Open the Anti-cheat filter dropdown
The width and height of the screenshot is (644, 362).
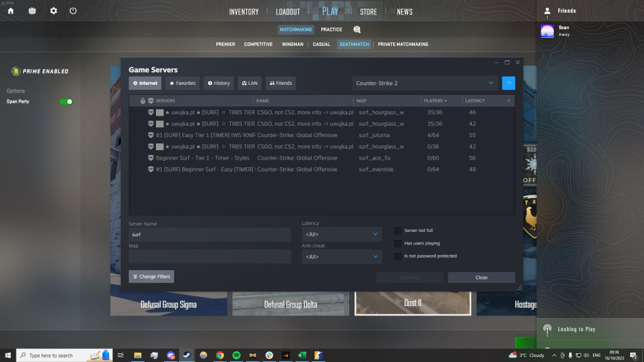coord(341,256)
